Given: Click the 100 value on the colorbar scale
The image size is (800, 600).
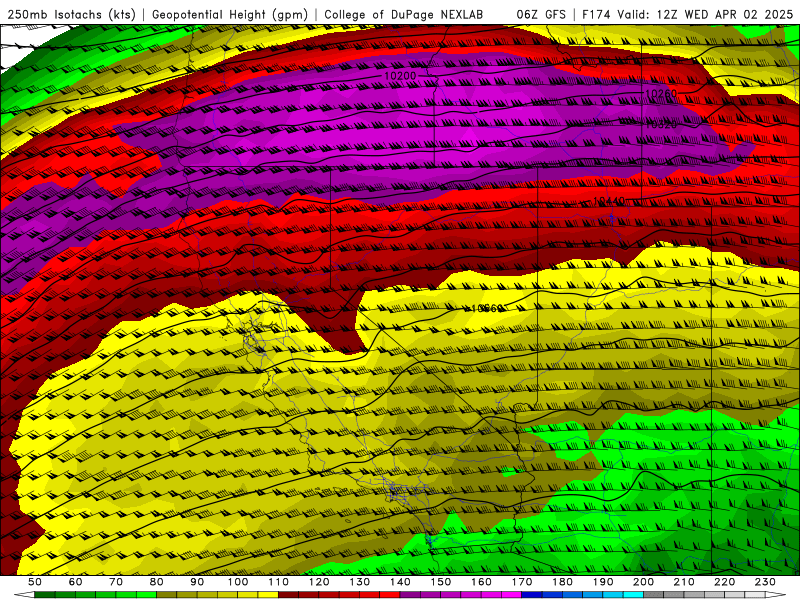Looking at the screenshot, I should pos(238,582).
